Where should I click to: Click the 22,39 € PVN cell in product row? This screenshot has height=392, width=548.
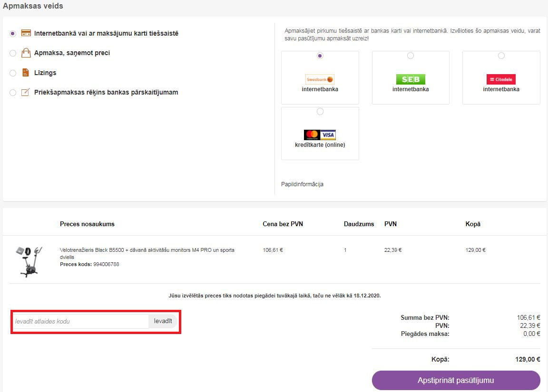point(393,250)
